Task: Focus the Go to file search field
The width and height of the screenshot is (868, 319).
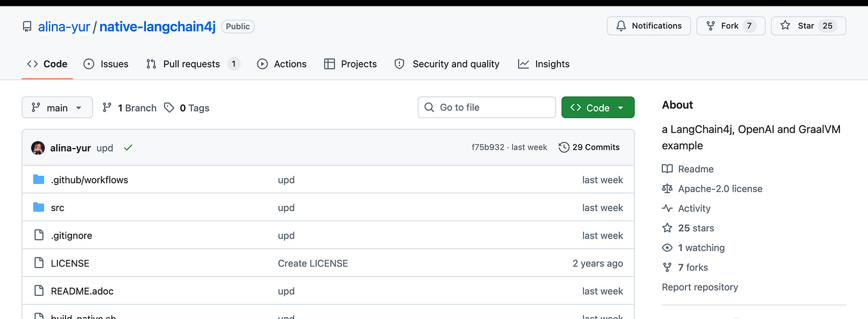Action: pyautogui.click(x=486, y=107)
